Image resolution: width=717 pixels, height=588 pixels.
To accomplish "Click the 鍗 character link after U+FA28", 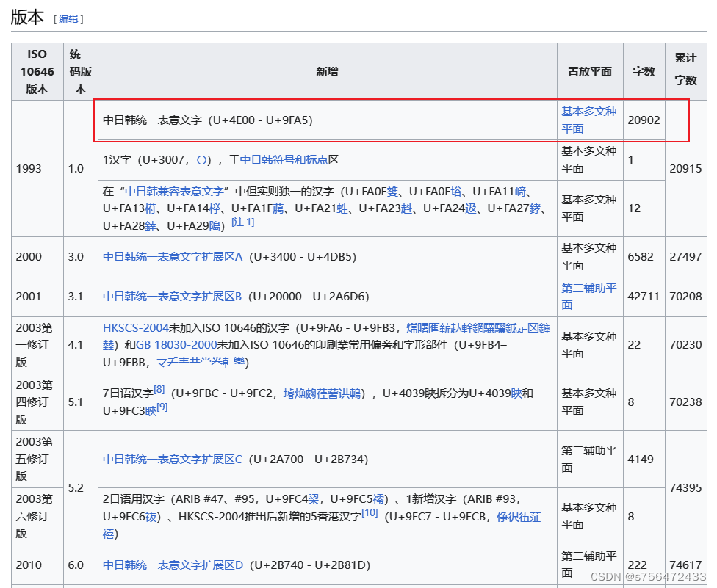I will [x=151, y=225].
